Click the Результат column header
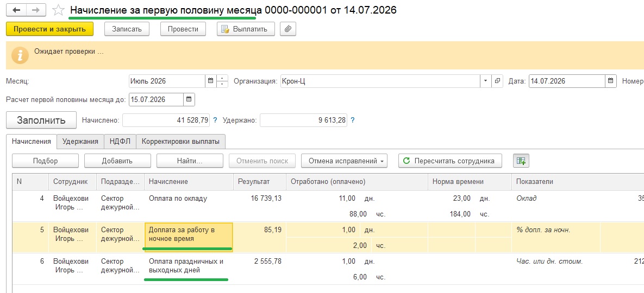 260,182
